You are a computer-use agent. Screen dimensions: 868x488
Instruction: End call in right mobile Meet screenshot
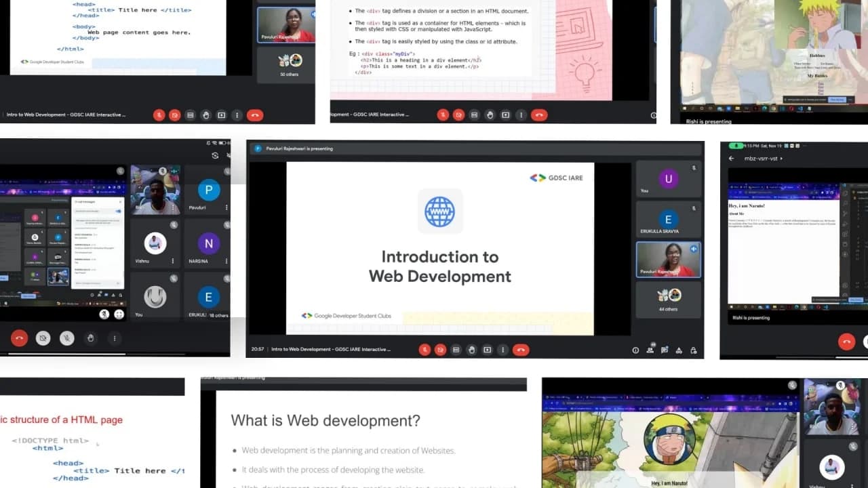(846, 342)
